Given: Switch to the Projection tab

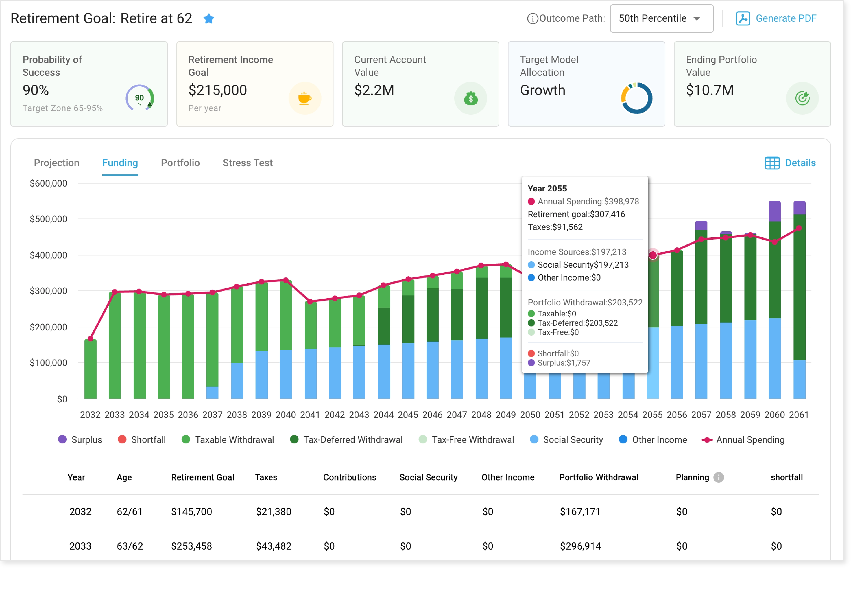Looking at the screenshot, I should click(56, 163).
